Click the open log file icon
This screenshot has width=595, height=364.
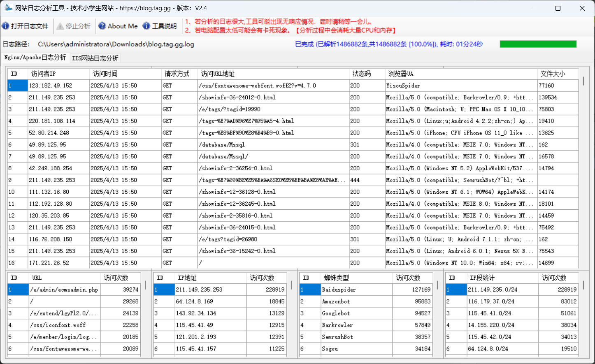coord(5,26)
